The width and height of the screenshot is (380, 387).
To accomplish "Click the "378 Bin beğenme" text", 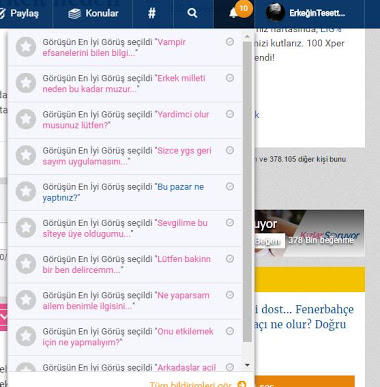I will 321,240.
